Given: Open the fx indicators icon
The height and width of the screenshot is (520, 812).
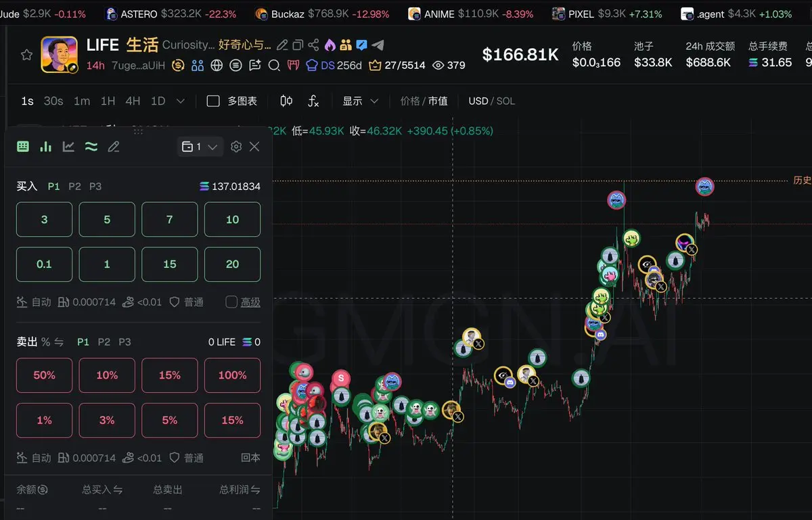Looking at the screenshot, I should [x=313, y=101].
